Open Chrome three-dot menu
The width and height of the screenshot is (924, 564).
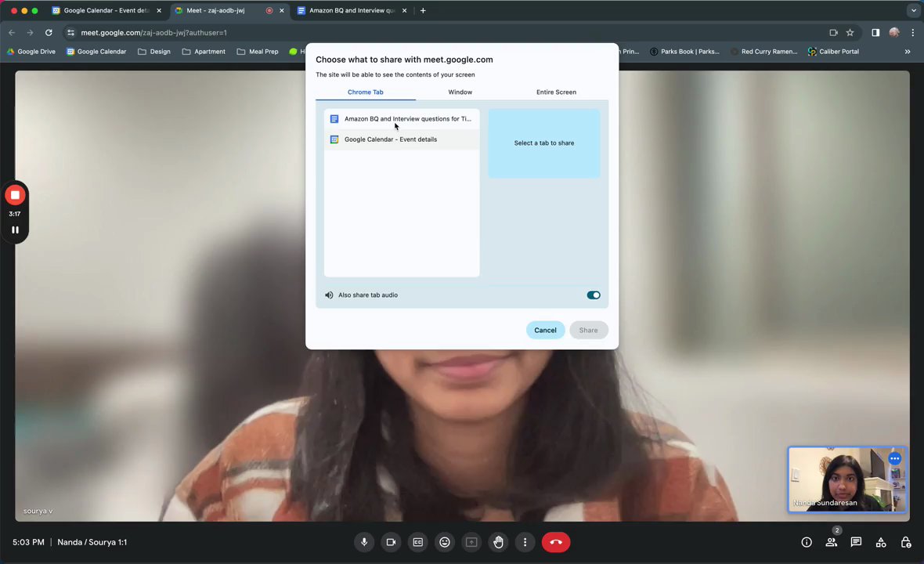coord(912,33)
